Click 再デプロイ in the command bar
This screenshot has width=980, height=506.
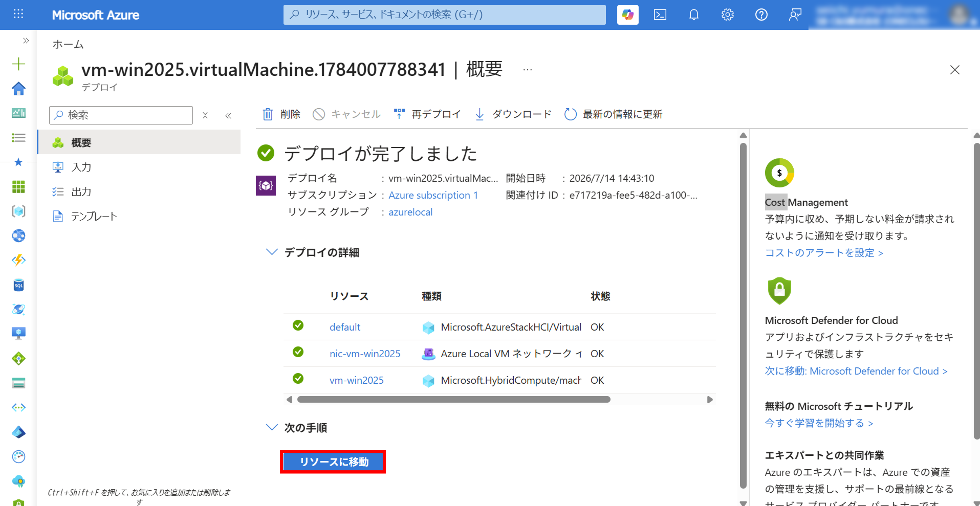click(427, 114)
